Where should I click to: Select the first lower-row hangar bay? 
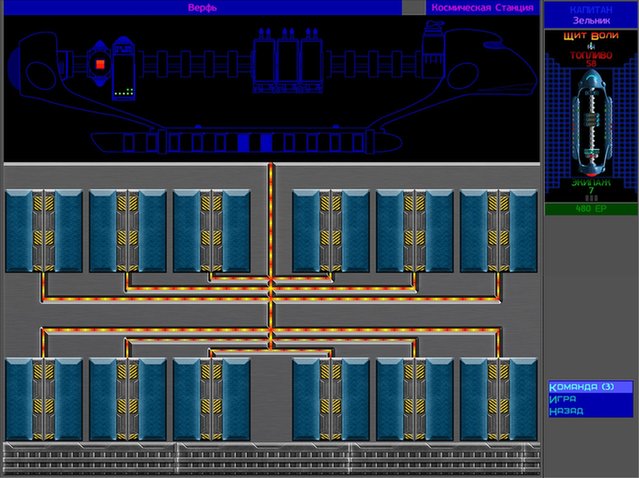point(44,399)
